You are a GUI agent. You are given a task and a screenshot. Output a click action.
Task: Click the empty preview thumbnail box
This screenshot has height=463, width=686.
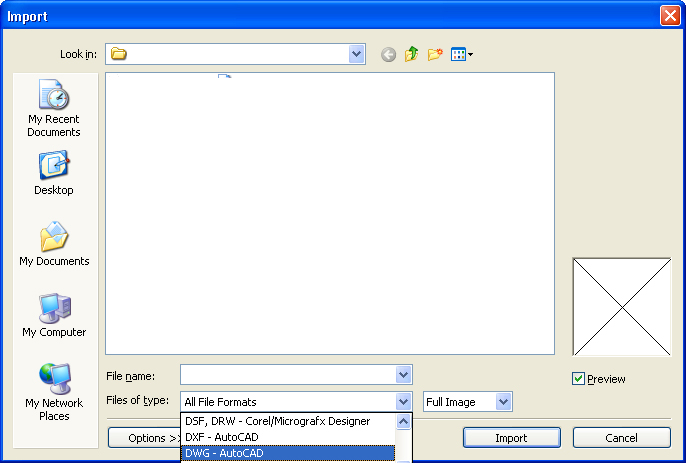[x=622, y=307]
